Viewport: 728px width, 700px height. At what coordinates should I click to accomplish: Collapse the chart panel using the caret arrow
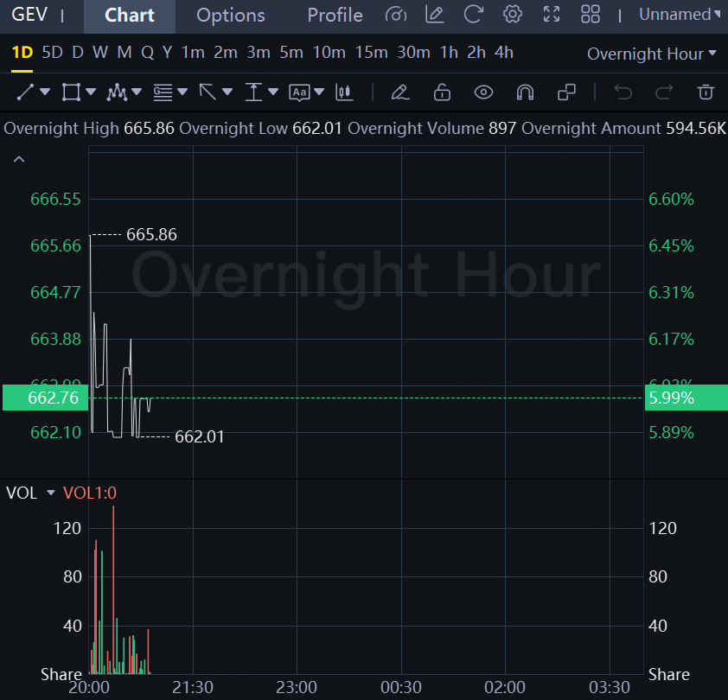[x=19, y=159]
